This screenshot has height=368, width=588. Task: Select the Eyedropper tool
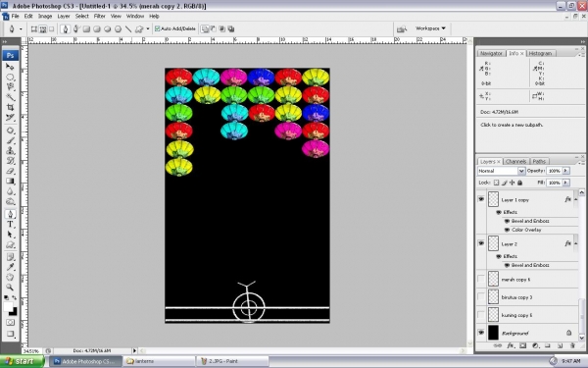(10, 267)
